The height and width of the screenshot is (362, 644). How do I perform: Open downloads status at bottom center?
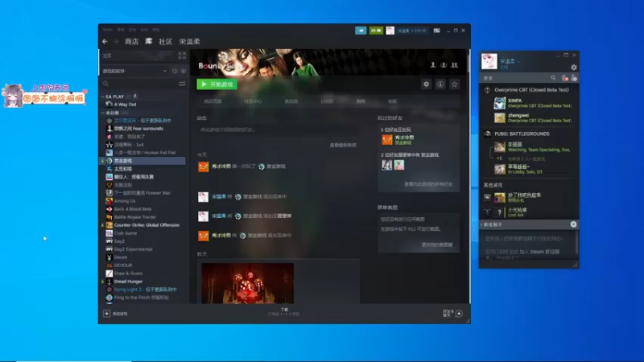284,312
